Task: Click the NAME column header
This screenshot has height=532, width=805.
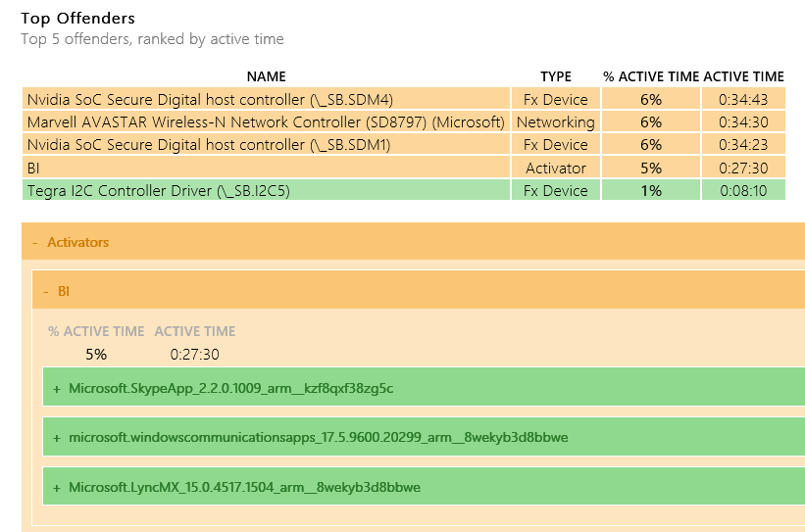Action: 266,76
